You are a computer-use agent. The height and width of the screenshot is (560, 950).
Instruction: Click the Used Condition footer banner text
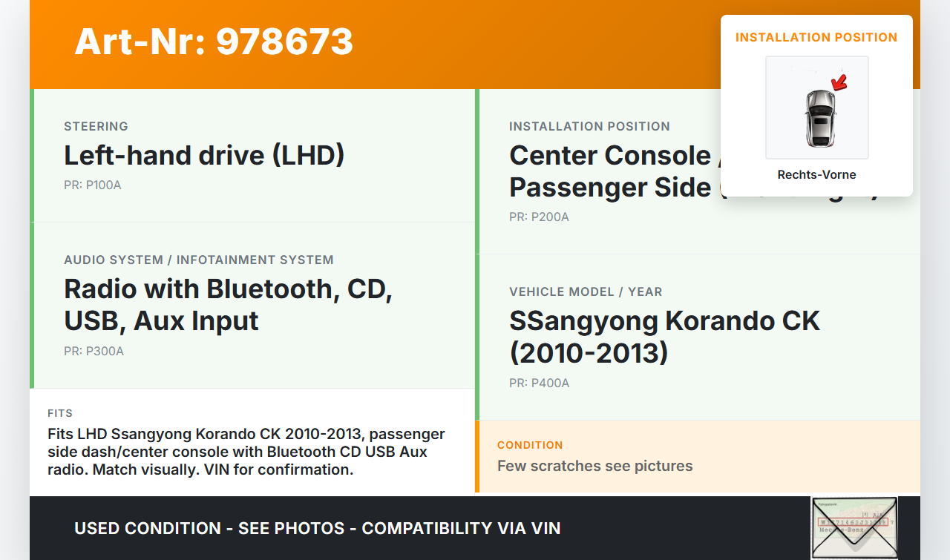[x=317, y=529]
